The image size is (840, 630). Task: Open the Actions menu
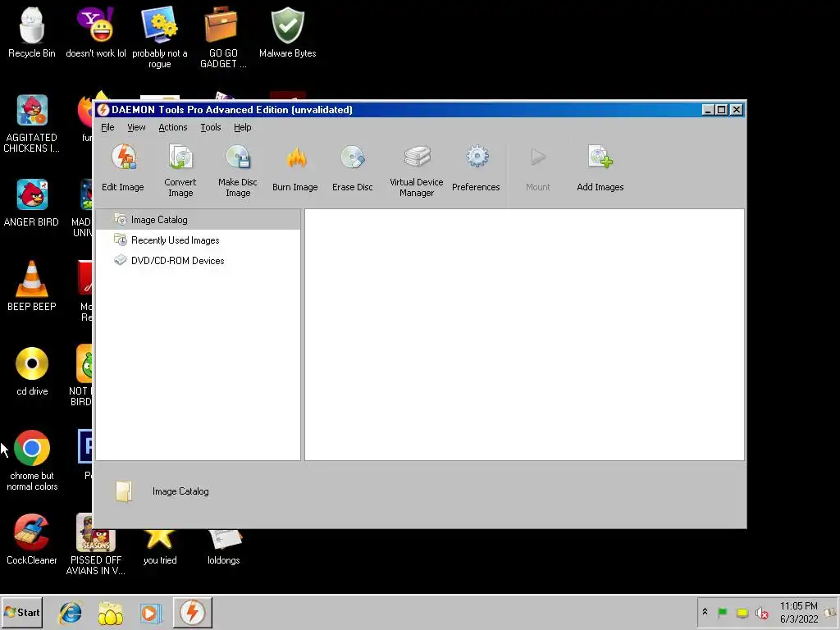tap(172, 127)
